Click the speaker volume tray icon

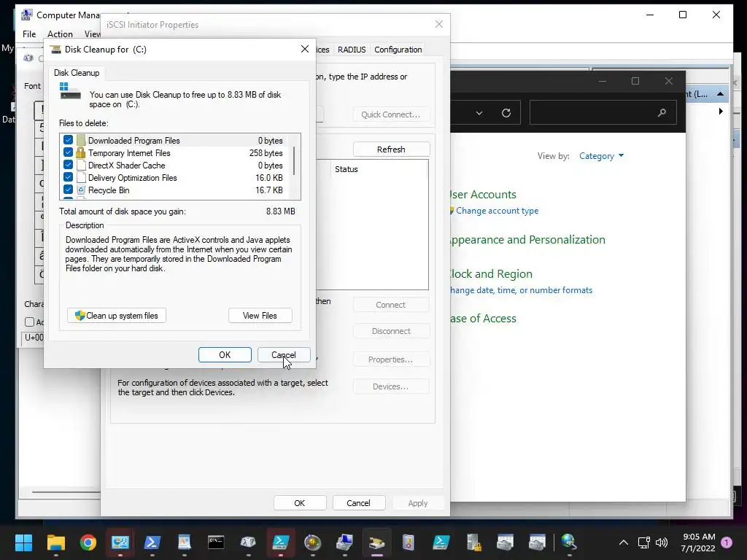pyautogui.click(x=662, y=542)
